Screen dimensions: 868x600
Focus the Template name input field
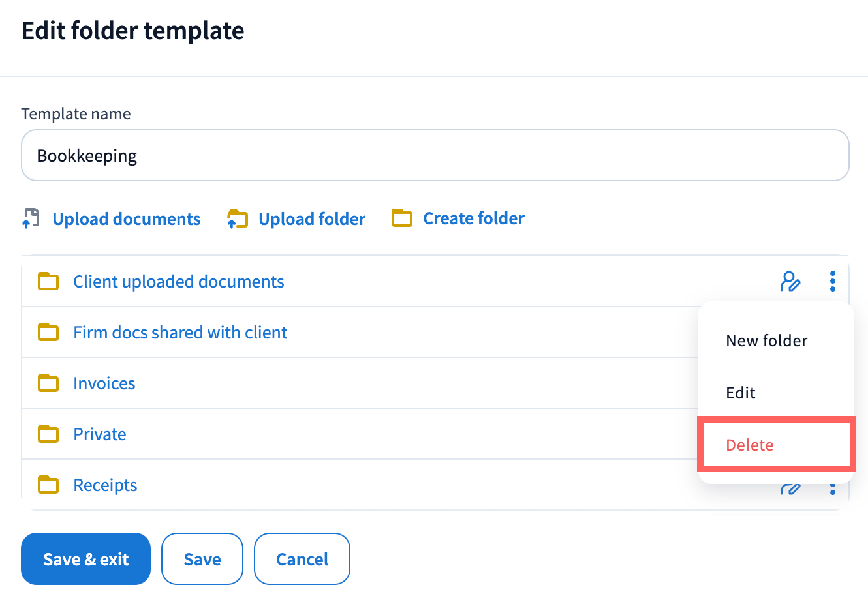[x=435, y=156]
